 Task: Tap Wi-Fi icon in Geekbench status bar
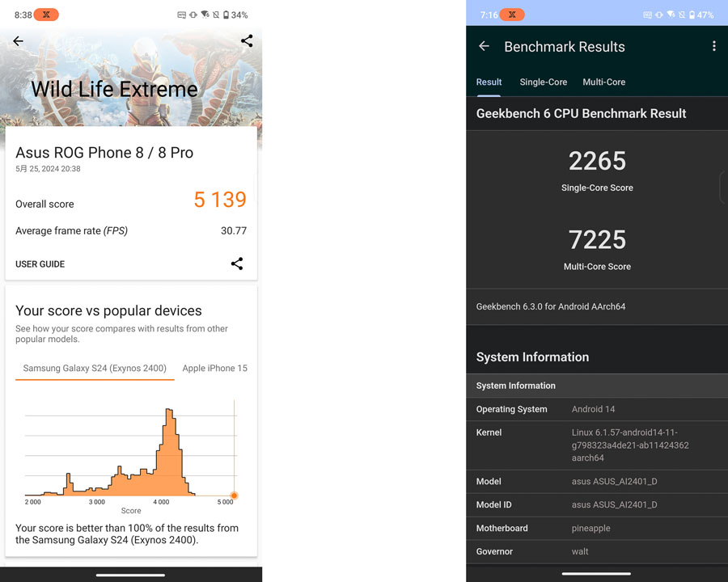pos(671,15)
